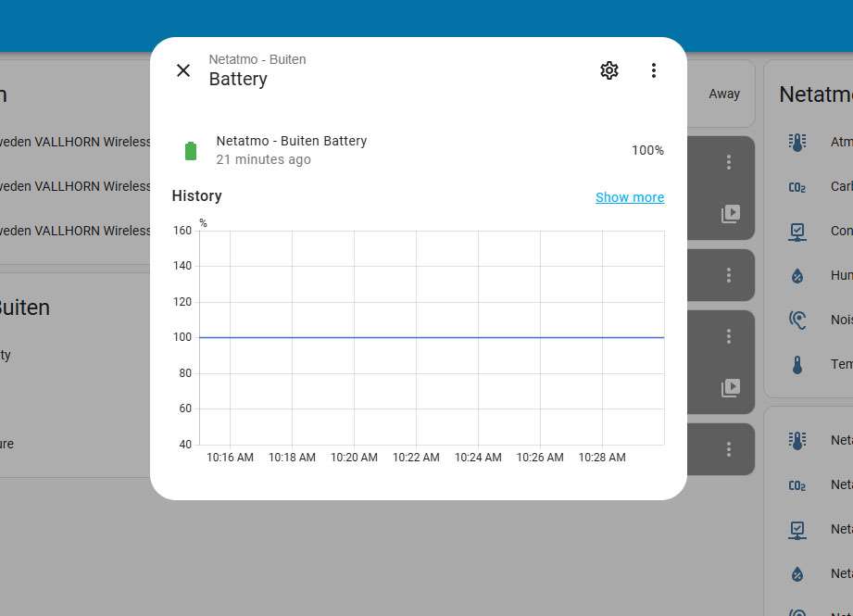
Task: Select the first VALLHORN Wireless row
Action: [76, 142]
